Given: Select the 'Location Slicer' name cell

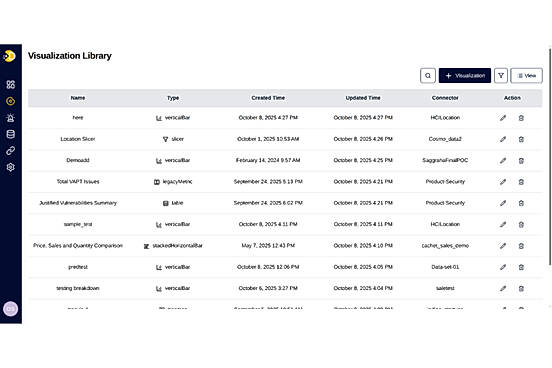Looking at the screenshot, I should tap(78, 139).
